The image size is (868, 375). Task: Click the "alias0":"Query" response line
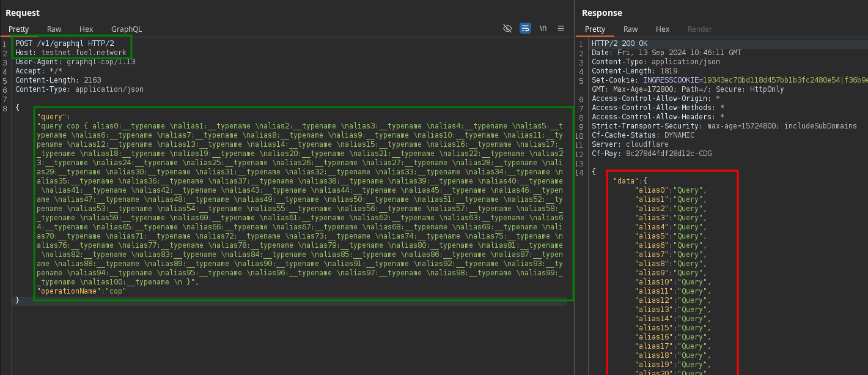tap(671, 190)
